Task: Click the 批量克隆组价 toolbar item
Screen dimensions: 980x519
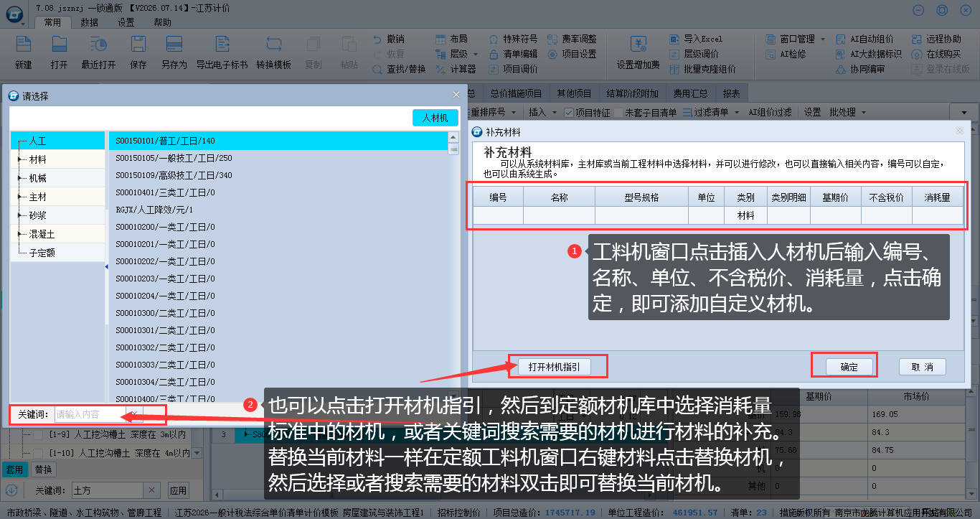Action: 702,70
